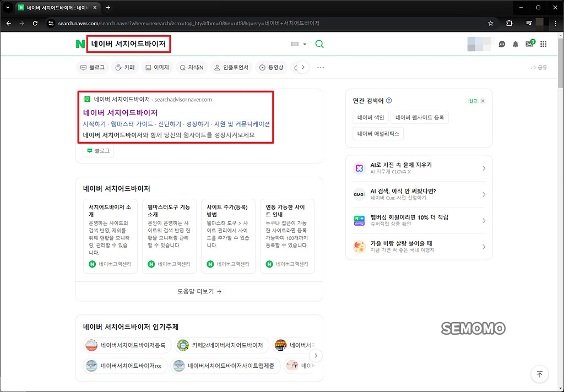
Task: Switch to the 동영상 search tab
Action: click(x=272, y=67)
